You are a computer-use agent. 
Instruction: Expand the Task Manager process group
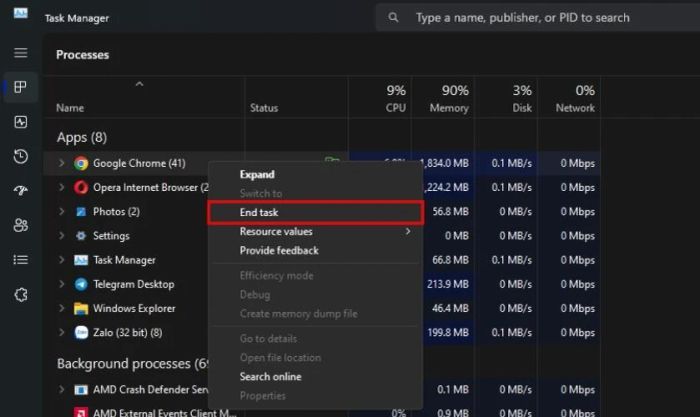(x=62, y=260)
